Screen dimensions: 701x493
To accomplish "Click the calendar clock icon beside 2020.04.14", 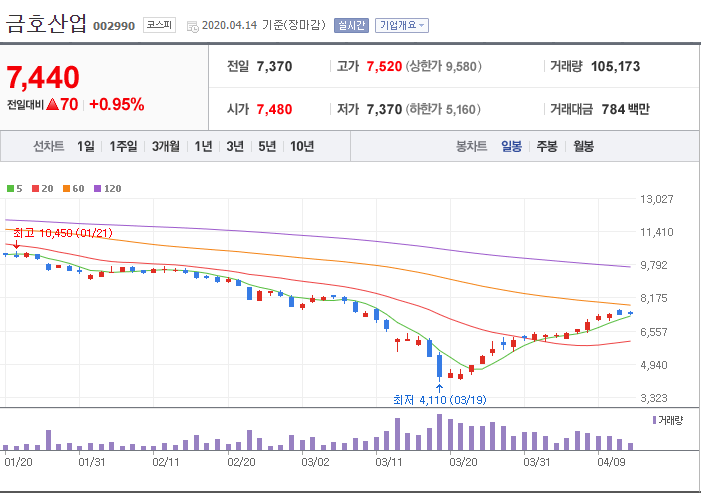I will tap(193, 26).
